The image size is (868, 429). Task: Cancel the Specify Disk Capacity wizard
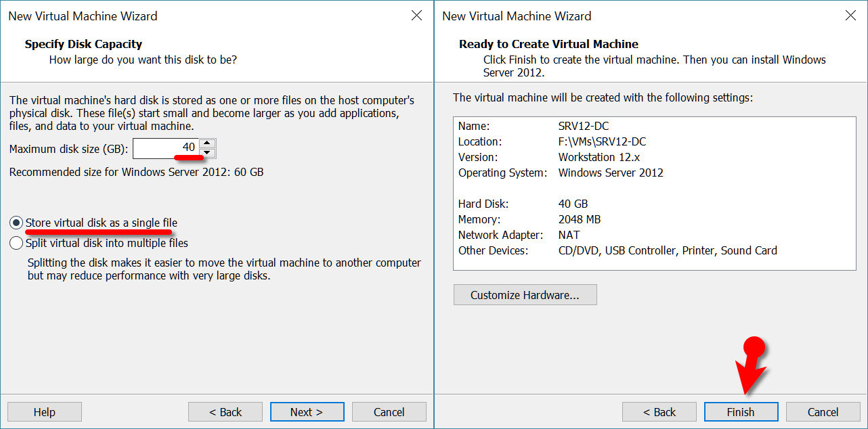coord(389,411)
